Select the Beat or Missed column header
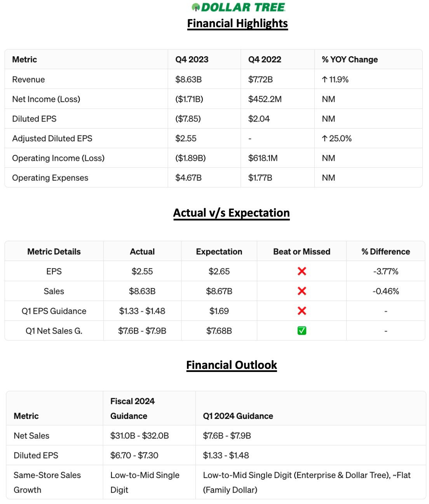 [x=302, y=252]
